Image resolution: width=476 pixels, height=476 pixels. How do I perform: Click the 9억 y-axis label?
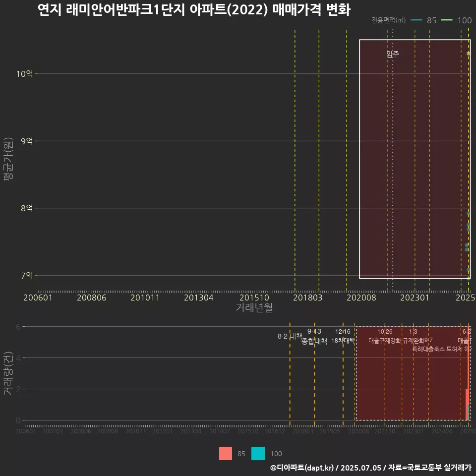pyautogui.click(x=27, y=141)
